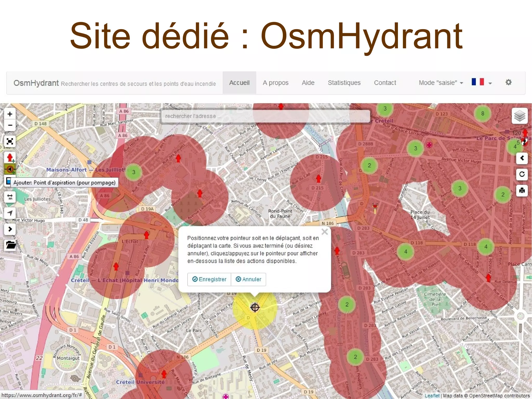Click the Enregistrer button
Screen dimensions: 532x399
tap(209, 279)
